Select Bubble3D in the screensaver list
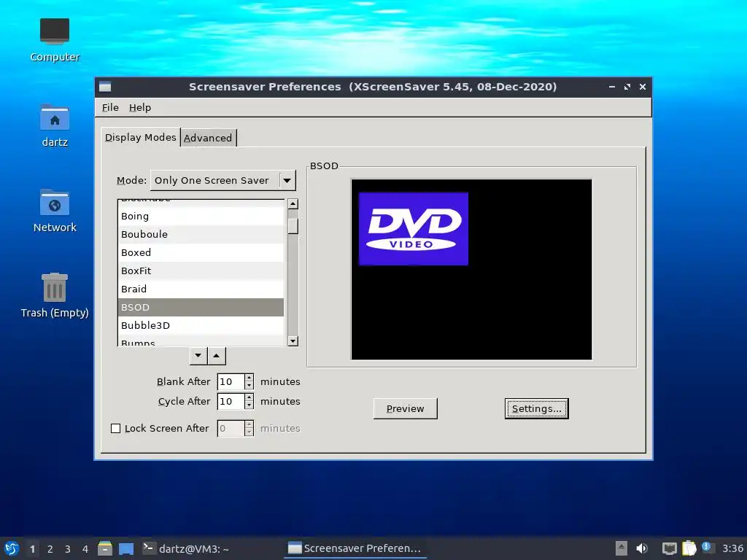747x560 pixels. pyautogui.click(x=201, y=326)
